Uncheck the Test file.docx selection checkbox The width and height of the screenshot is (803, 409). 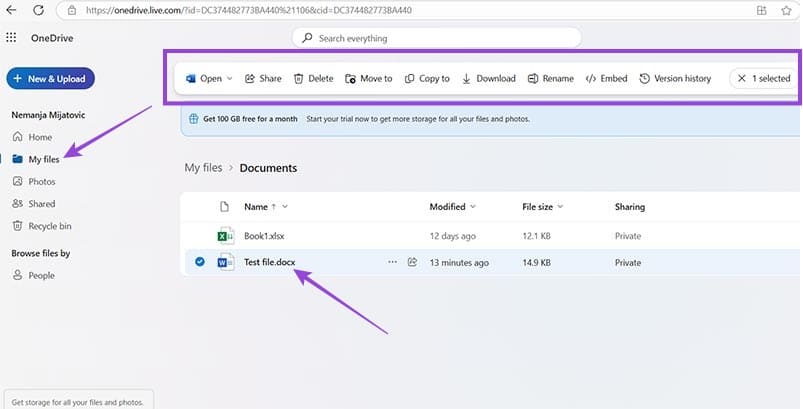click(200, 262)
